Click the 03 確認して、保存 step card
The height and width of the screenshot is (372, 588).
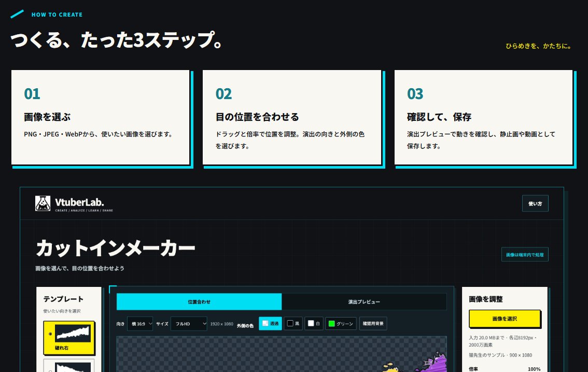click(483, 117)
